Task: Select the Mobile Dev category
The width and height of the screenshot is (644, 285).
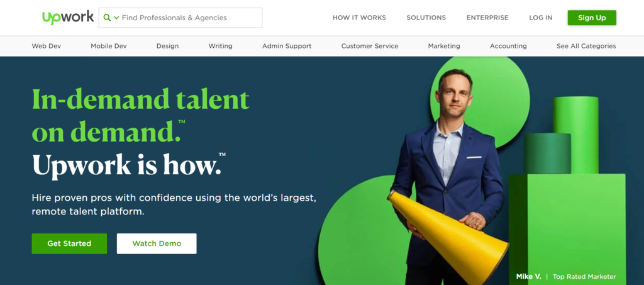Action: click(108, 46)
